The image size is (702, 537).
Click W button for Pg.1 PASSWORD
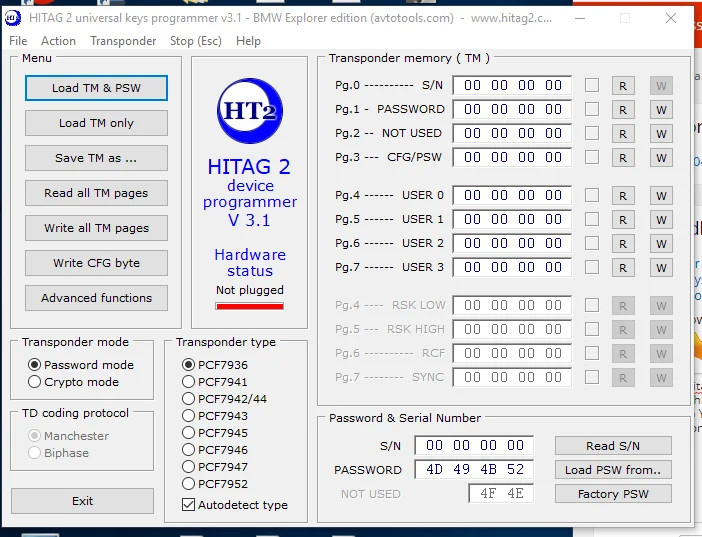pyautogui.click(x=661, y=110)
